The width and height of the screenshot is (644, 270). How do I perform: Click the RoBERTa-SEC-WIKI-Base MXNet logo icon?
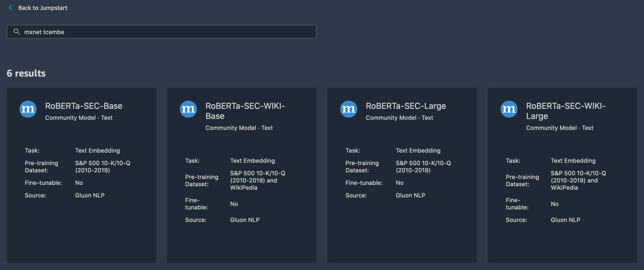click(x=188, y=109)
